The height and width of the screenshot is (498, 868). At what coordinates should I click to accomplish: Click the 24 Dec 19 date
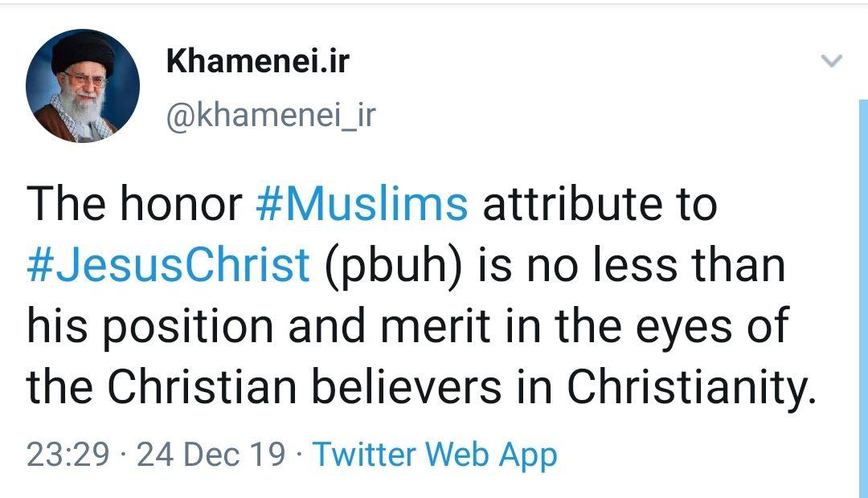(x=211, y=455)
